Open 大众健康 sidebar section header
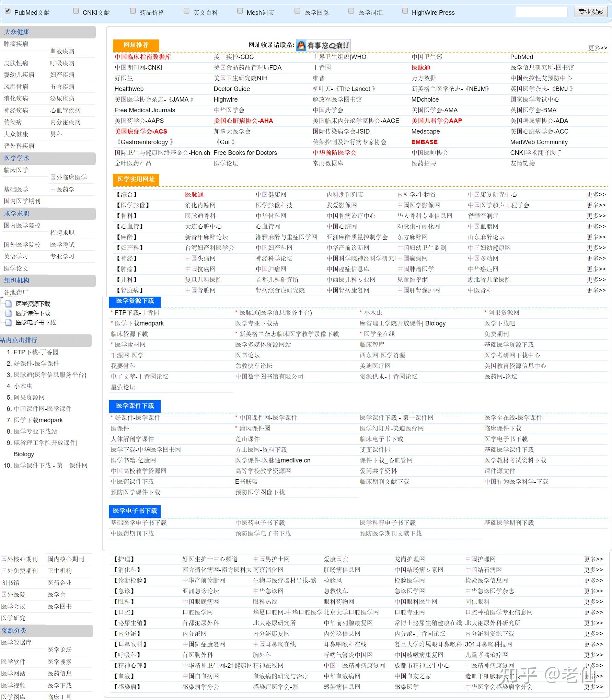 tap(48, 32)
